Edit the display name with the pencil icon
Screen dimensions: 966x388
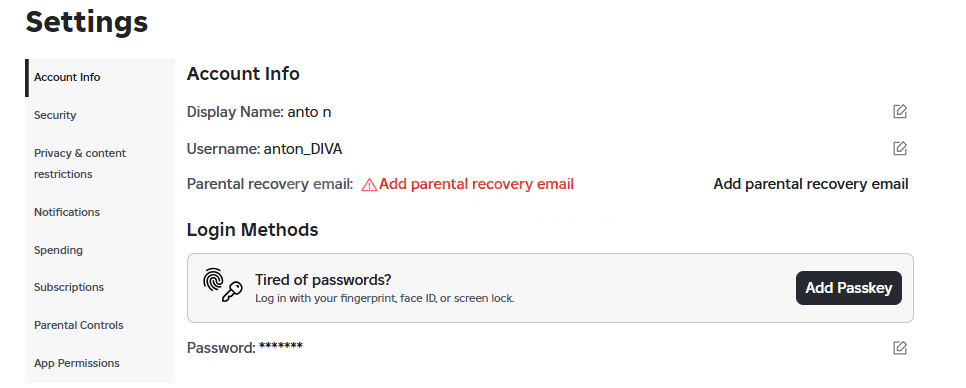899,111
